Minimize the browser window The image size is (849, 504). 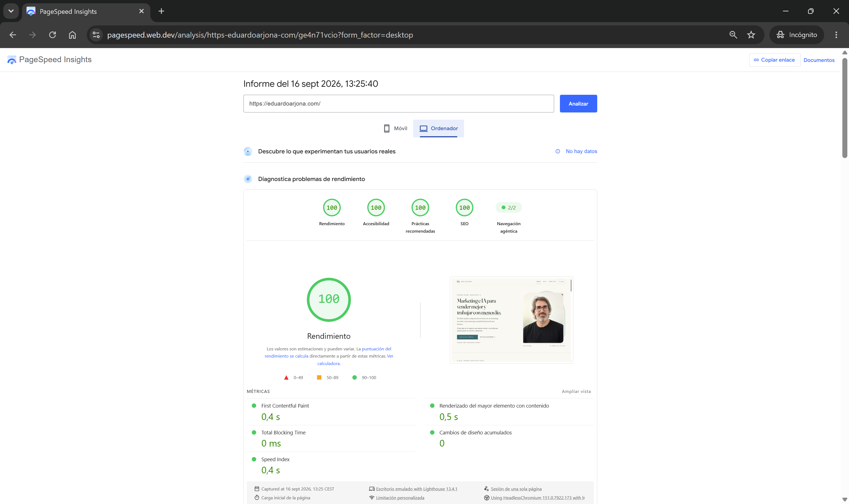(x=785, y=11)
